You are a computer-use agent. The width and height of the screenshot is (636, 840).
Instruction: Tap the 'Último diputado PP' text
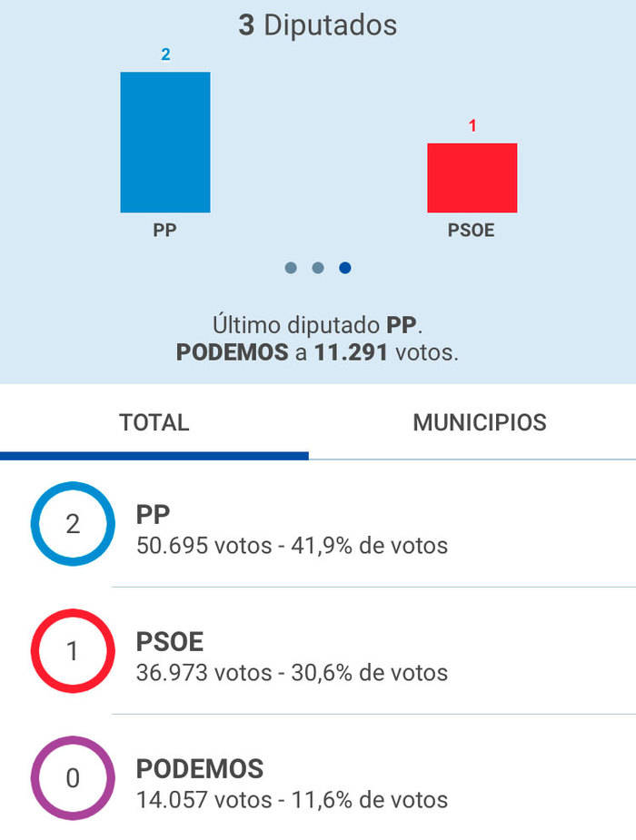pyautogui.click(x=318, y=324)
